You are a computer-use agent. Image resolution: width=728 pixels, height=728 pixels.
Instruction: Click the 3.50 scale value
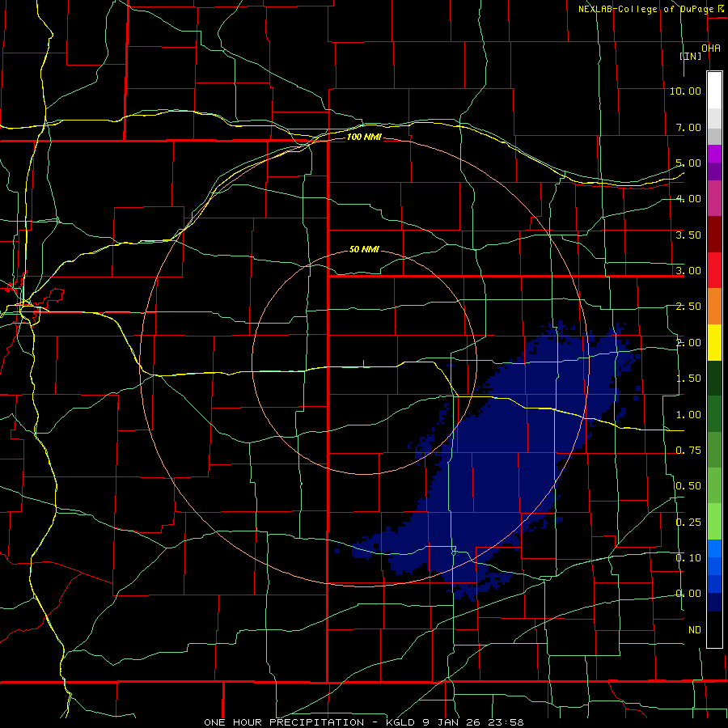click(x=688, y=235)
